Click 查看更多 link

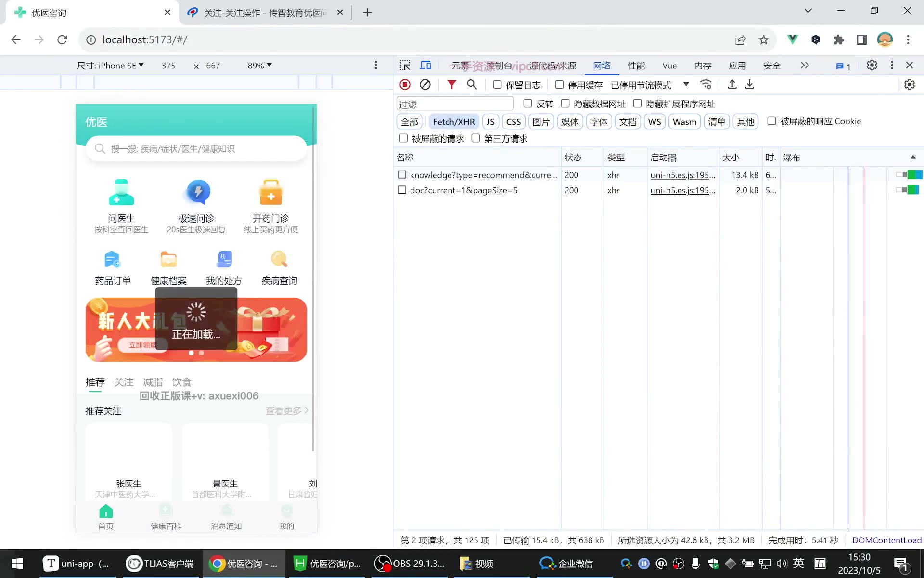point(287,411)
